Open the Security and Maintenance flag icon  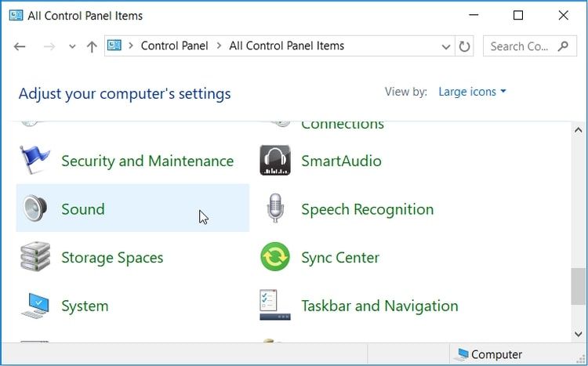(x=34, y=161)
